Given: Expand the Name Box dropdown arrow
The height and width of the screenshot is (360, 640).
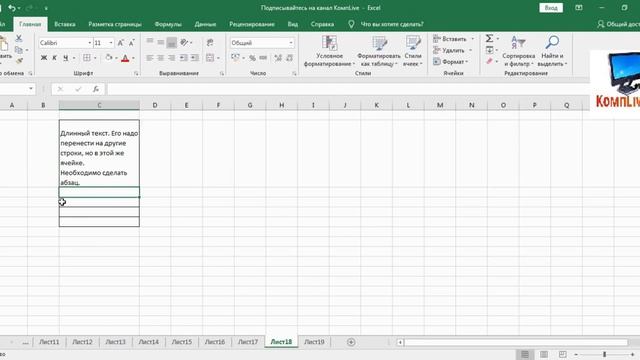Looking at the screenshot, I should coord(31,89).
